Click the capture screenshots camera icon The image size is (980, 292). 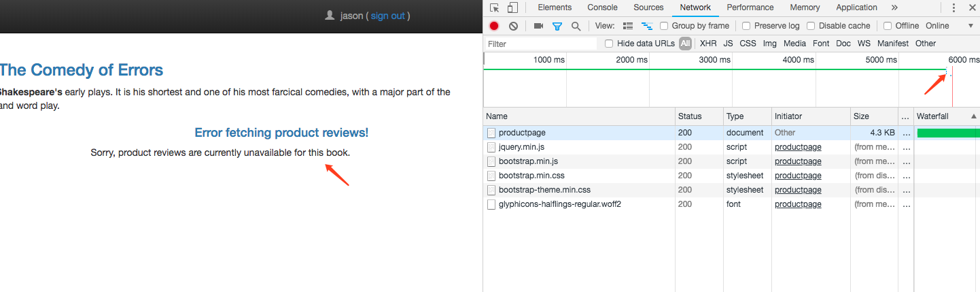point(538,26)
